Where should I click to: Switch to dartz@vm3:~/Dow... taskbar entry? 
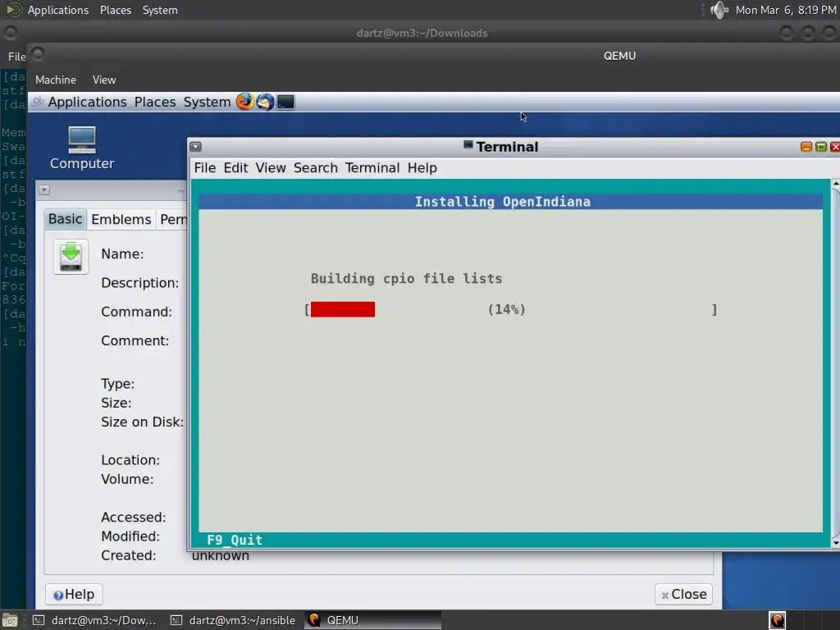coord(95,620)
